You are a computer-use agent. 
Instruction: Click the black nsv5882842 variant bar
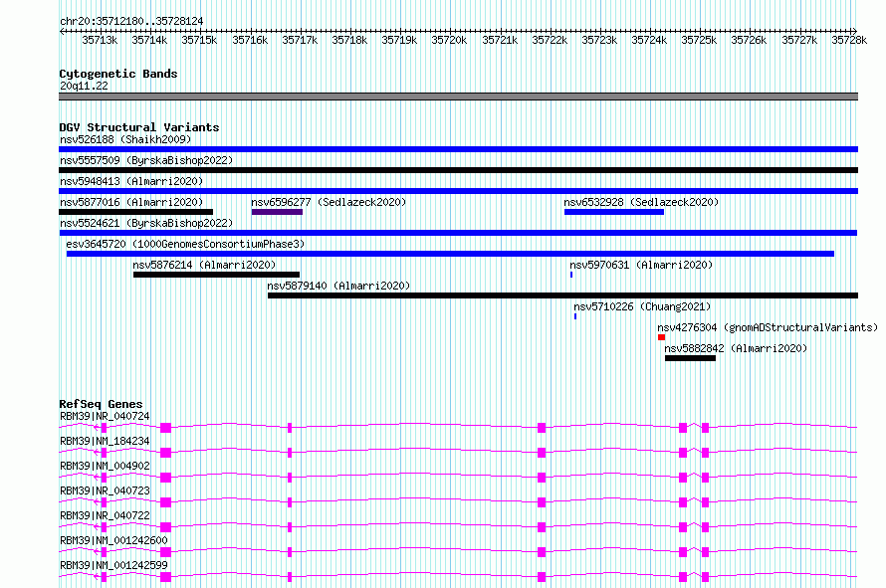tap(690, 358)
